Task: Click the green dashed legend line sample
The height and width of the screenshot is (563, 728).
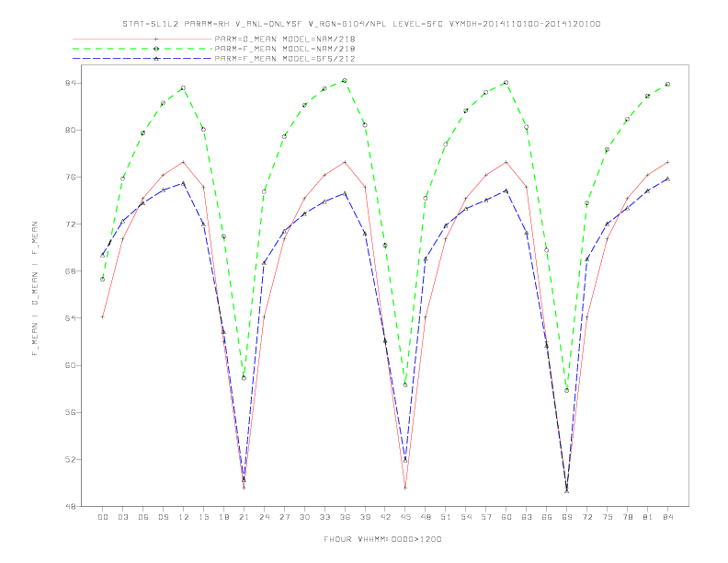Action: (142, 49)
